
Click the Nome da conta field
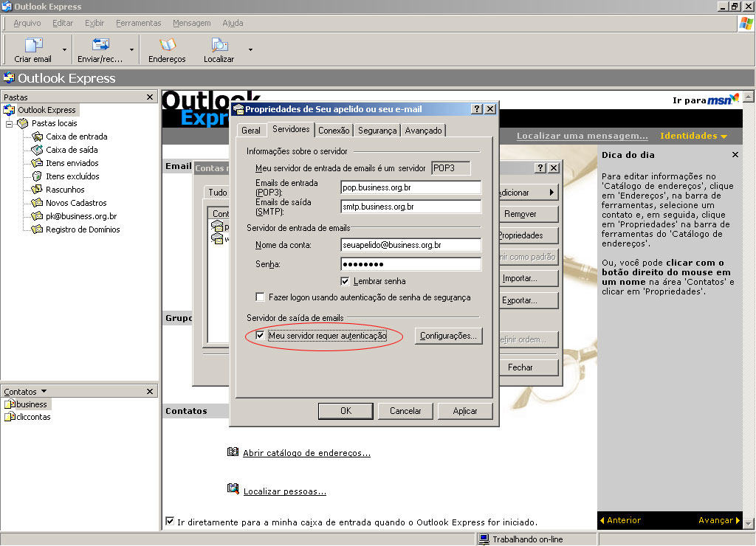(410, 245)
